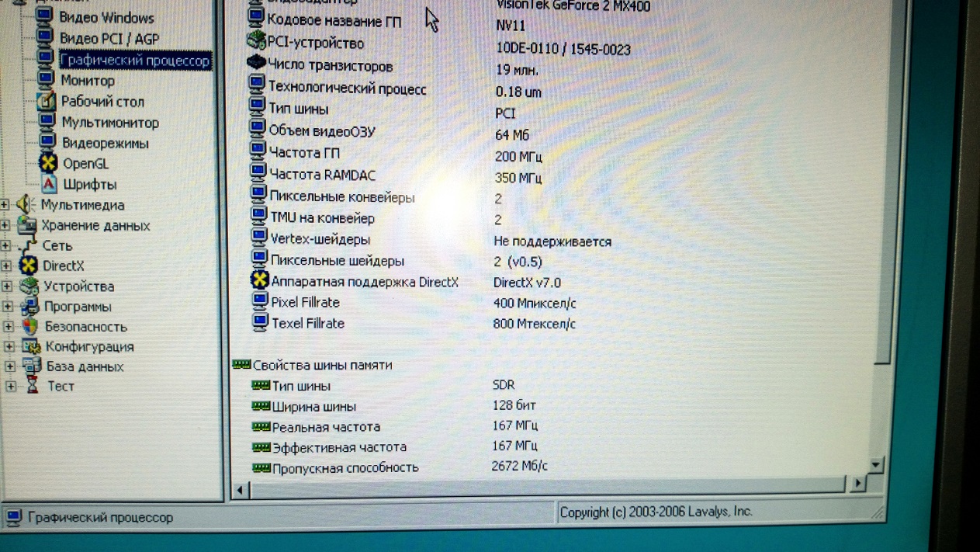Expand the Безопасность tree node
This screenshot has width=980, height=552.
[x=9, y=326]
